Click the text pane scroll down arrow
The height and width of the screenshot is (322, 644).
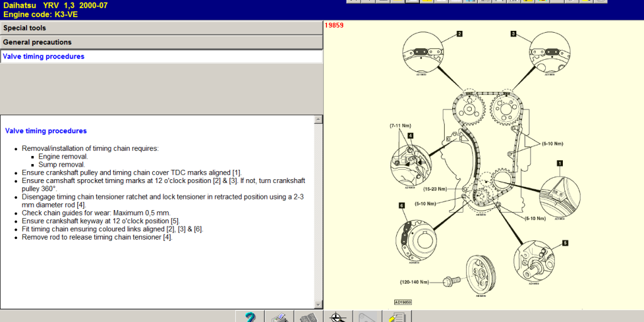click(318, 304)
